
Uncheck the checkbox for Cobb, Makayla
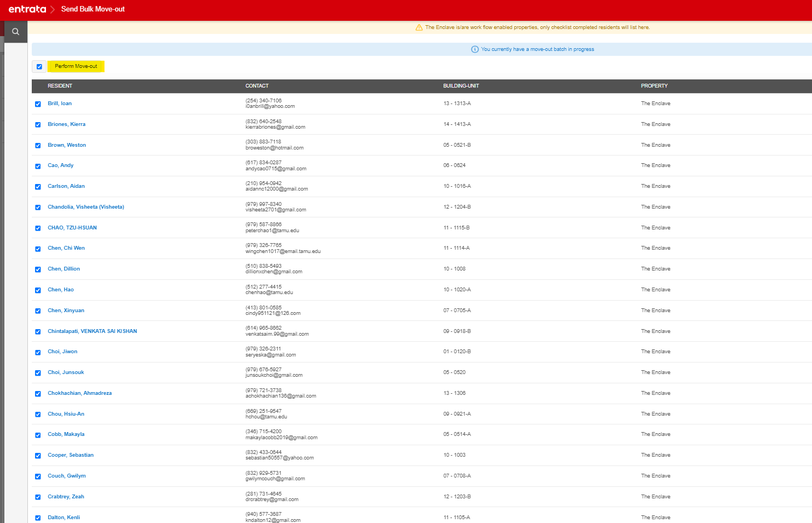(x=38, y=435)
